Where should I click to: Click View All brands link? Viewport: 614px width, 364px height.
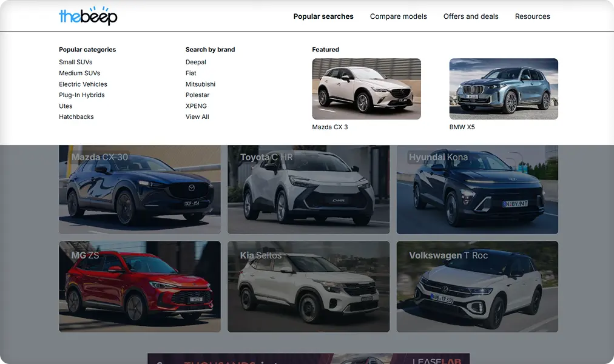pos(197,116)
